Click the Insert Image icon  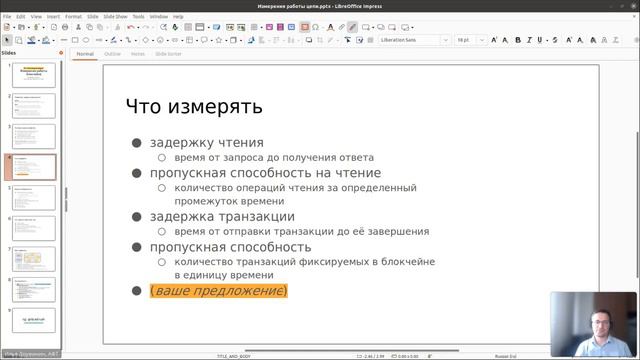coord(269,27)
